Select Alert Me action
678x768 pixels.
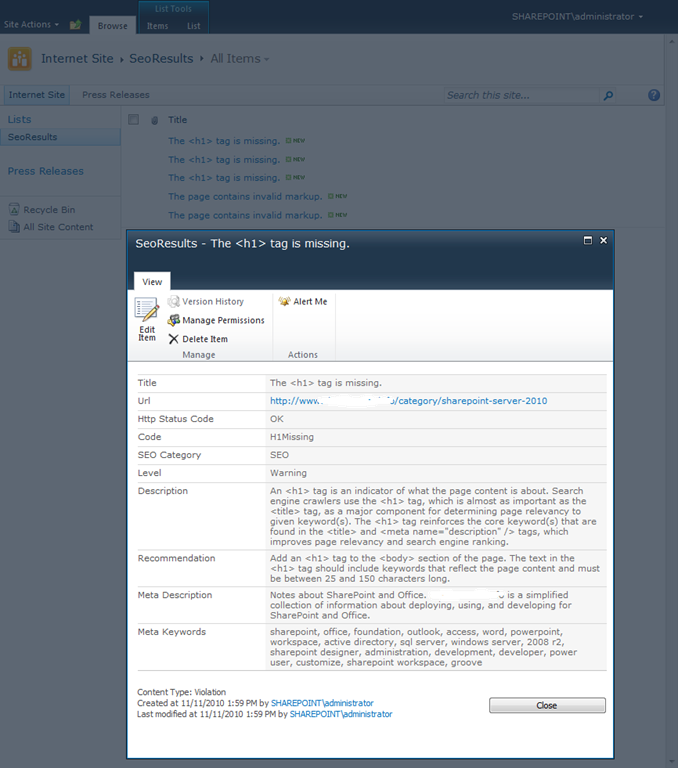[x=303, y=302]
